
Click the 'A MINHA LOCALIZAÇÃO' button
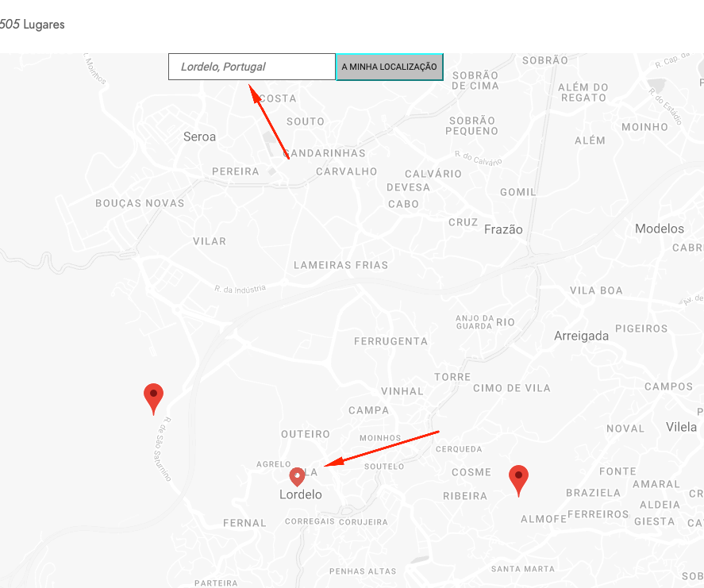pos(389,67)
